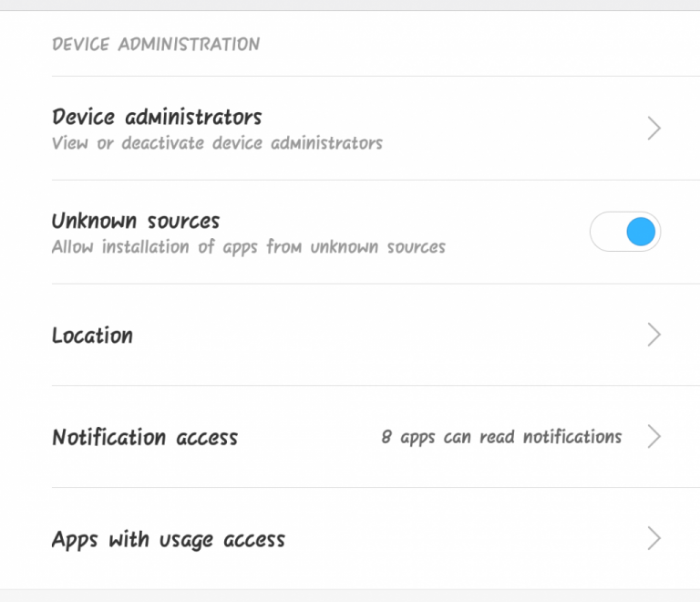Tap blank area in Apps with usage access row
The image size is (700, 602).
pos(456,538)
